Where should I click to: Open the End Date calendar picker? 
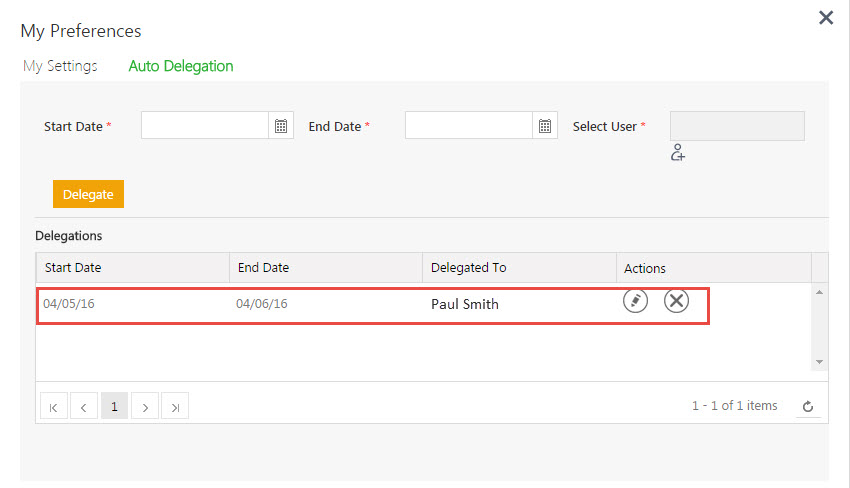pyautogui.click(x=545, y=126)
